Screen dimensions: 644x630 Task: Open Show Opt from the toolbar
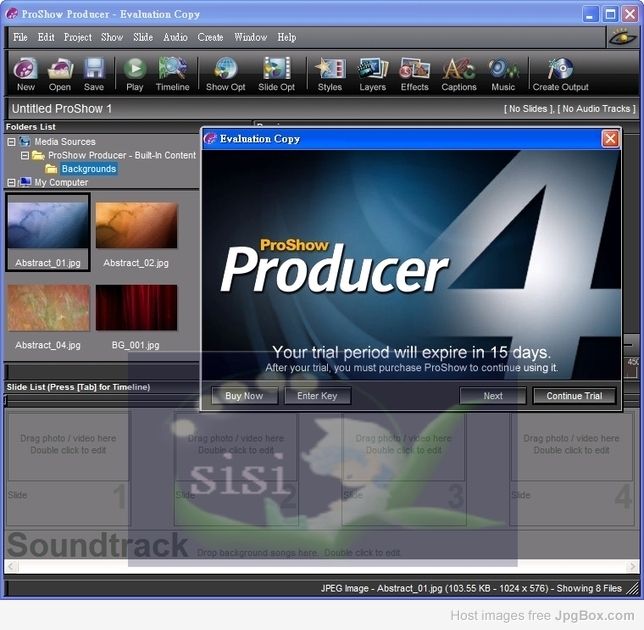click(225, 72)
